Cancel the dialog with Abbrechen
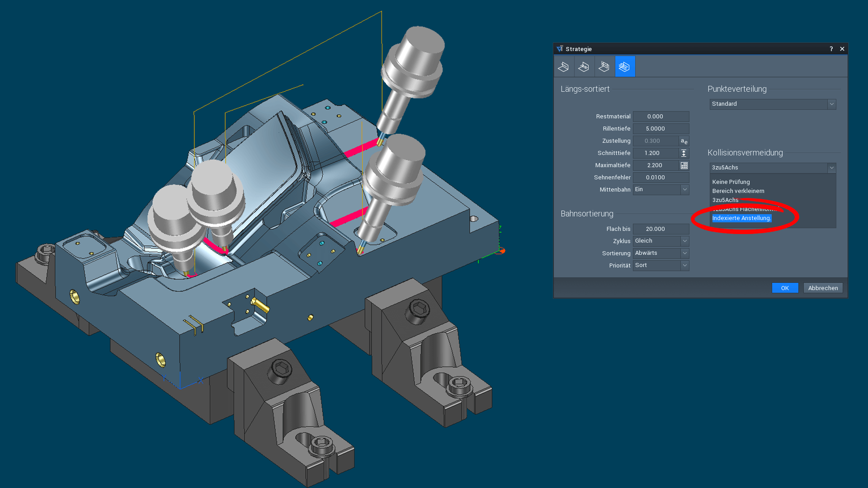This screenshot has width=868, height=488. [823, 288]
